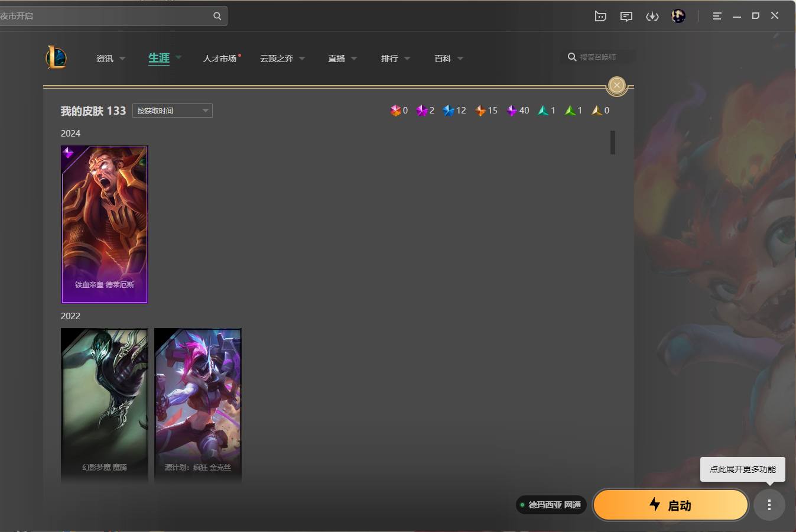Open the 源计划:疯狂 金克丝 skin card
Image resolution: width=796 pixels, height=532 pixels.
(198, 406)
